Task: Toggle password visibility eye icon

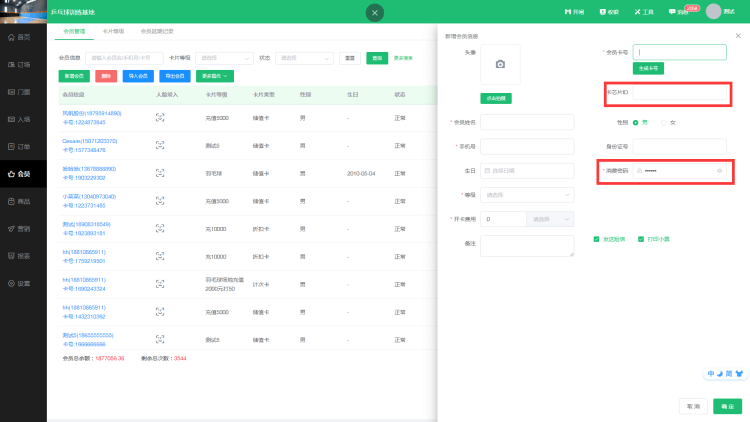Action: click(718, 171)
